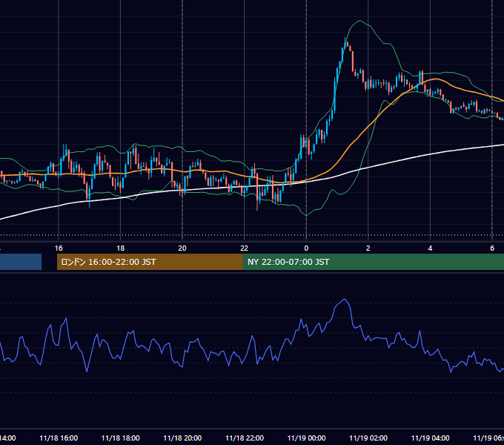Click the 2 hour label on price axis

pos(368,248)
